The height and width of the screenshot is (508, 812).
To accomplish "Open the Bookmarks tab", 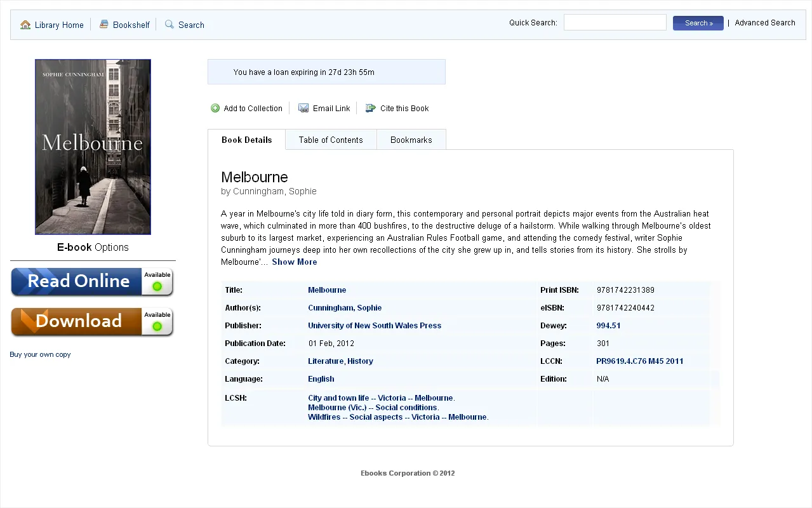I will (411, 139).
